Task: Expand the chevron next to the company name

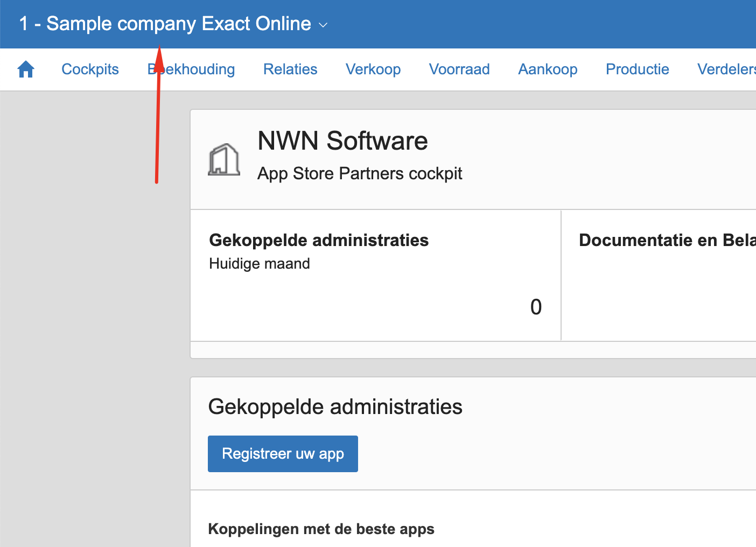Action: click(x=323, y=25)
